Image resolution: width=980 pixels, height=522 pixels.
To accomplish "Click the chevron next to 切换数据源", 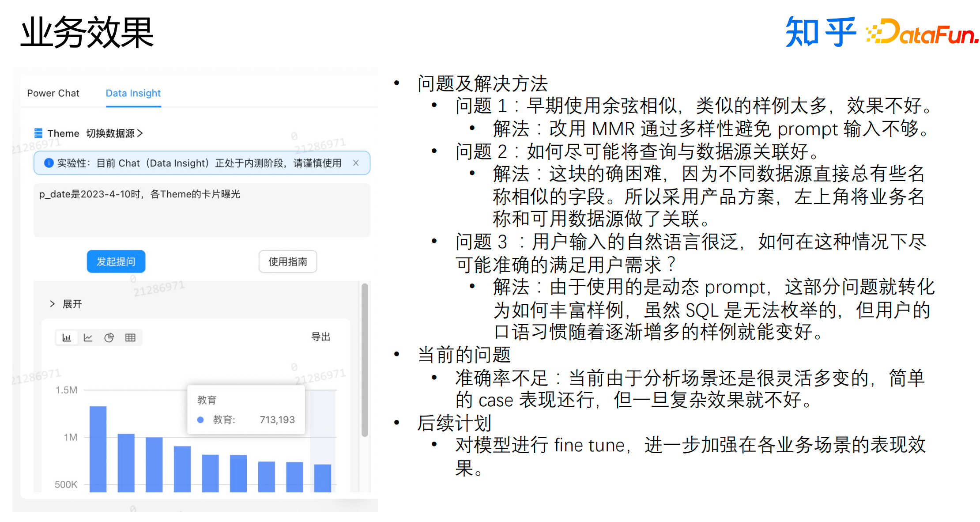I will pos(140,133).
